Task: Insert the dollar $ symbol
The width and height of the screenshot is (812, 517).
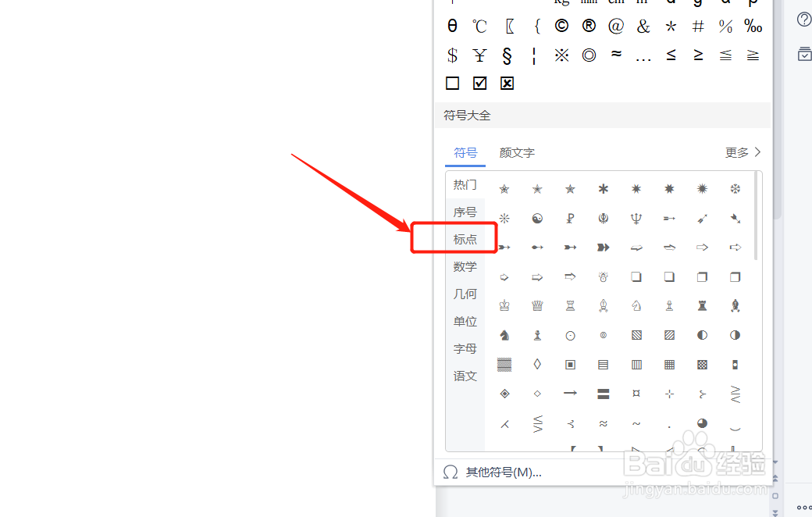Action: click(452, 55)
